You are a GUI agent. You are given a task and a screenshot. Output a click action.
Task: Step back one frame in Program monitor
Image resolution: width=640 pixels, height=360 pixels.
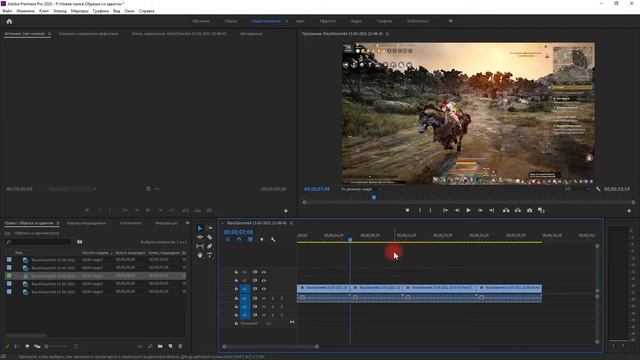[x=457, y=210]
